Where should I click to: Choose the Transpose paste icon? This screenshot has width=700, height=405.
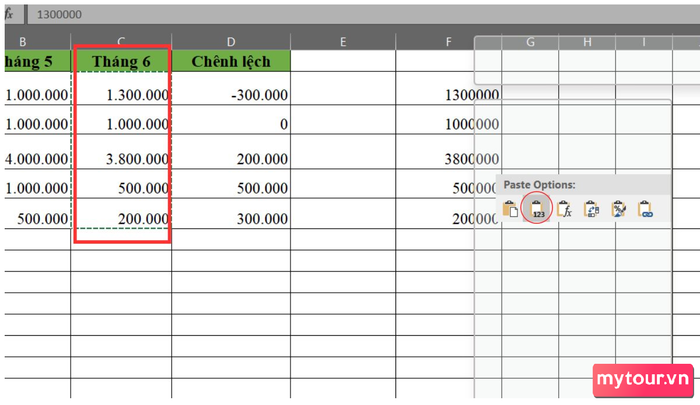point(591,209)
